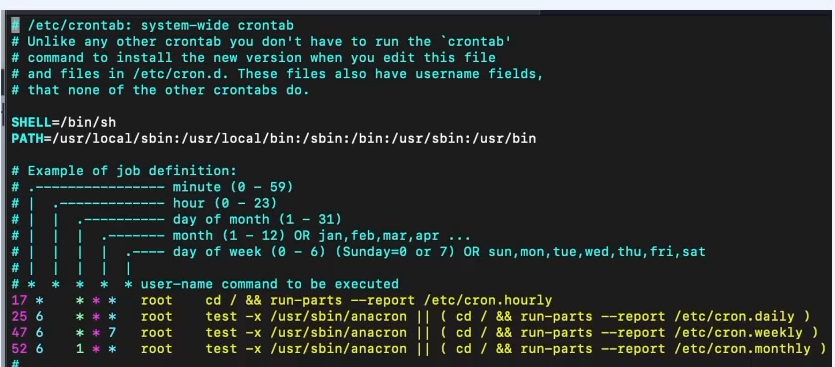
Task: Click the '/etc/crontab: system-wide crontab' comment line
Action: [x=153, y=25]
